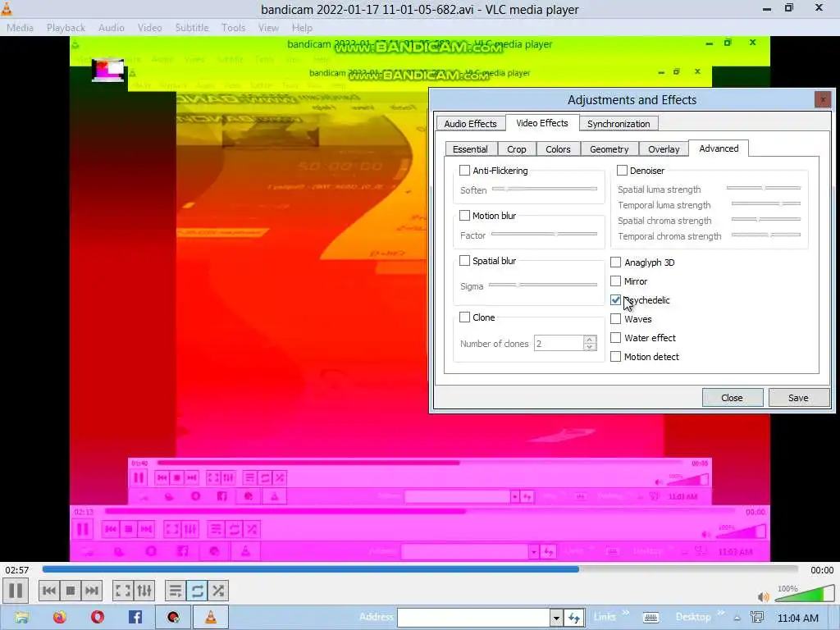Viewport: 840px width, 630px height.
Task: Show the playlist view
Action: click(176, 591)
